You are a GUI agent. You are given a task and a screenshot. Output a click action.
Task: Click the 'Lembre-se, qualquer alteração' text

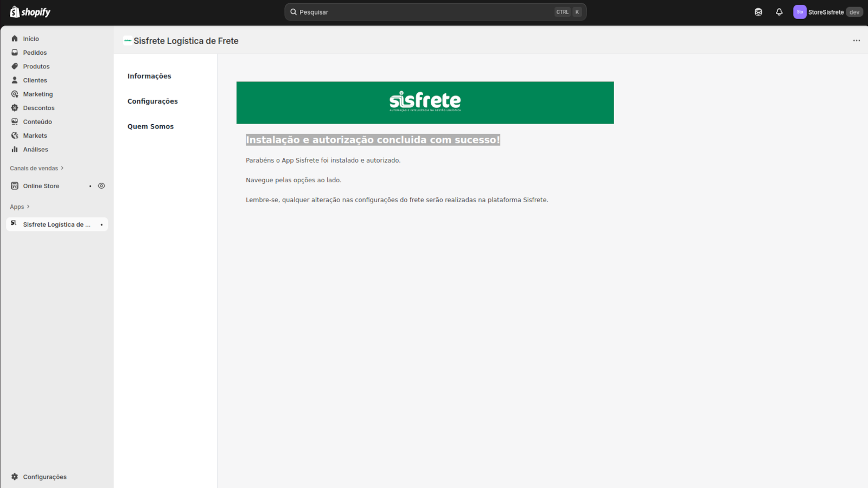point(397,200)
